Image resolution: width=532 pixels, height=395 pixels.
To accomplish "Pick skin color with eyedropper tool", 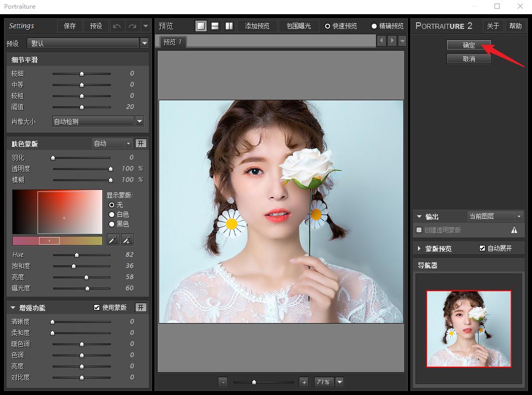I will tap(113, 240).
